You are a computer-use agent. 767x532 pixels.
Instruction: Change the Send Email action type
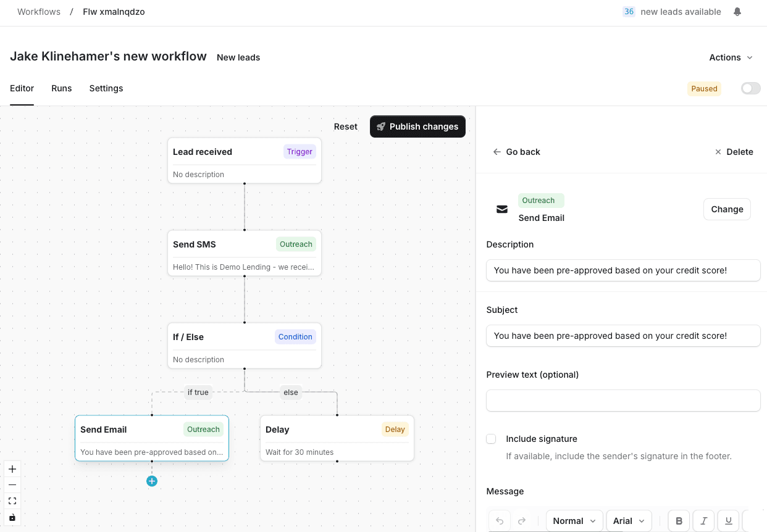point(726,209)
